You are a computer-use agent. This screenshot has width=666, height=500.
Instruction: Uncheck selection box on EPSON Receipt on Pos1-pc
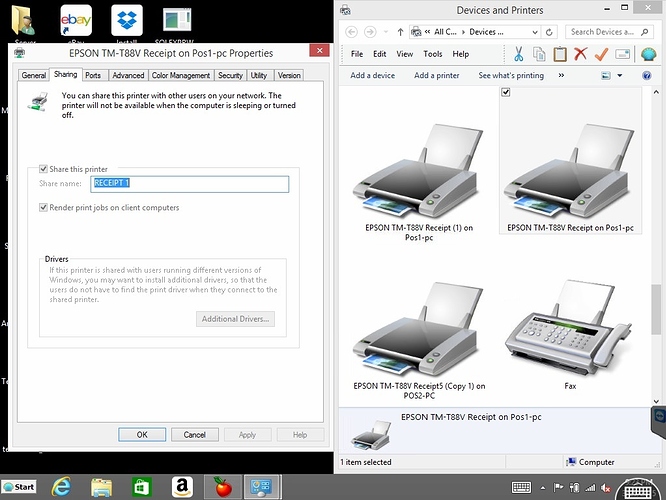(505, 92)
